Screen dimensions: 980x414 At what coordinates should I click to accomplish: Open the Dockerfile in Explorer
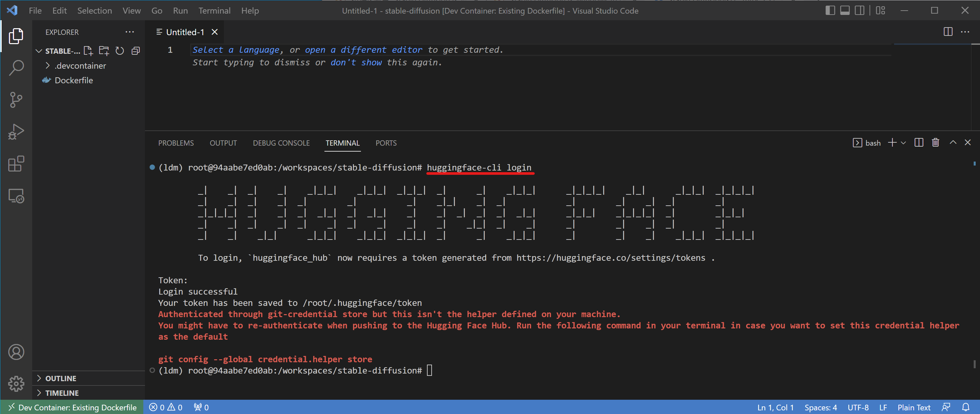(73, 80)
